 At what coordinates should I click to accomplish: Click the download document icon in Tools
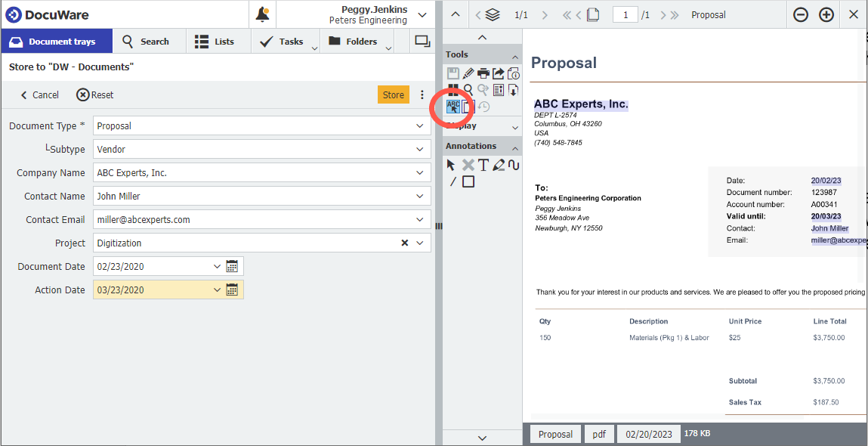click(513, 89)
